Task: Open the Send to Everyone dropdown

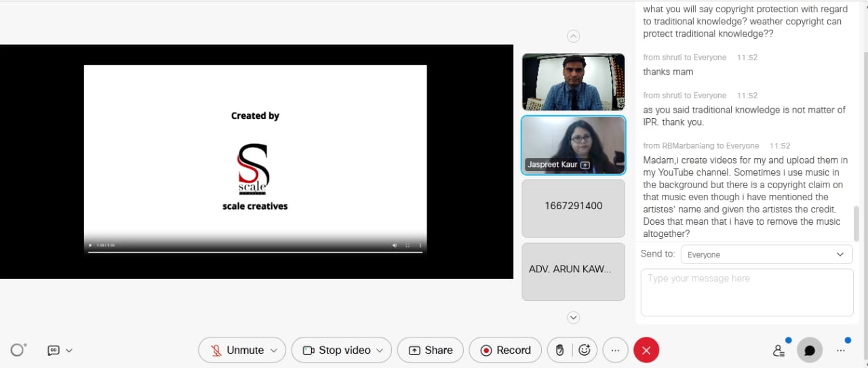Action: 766,255
